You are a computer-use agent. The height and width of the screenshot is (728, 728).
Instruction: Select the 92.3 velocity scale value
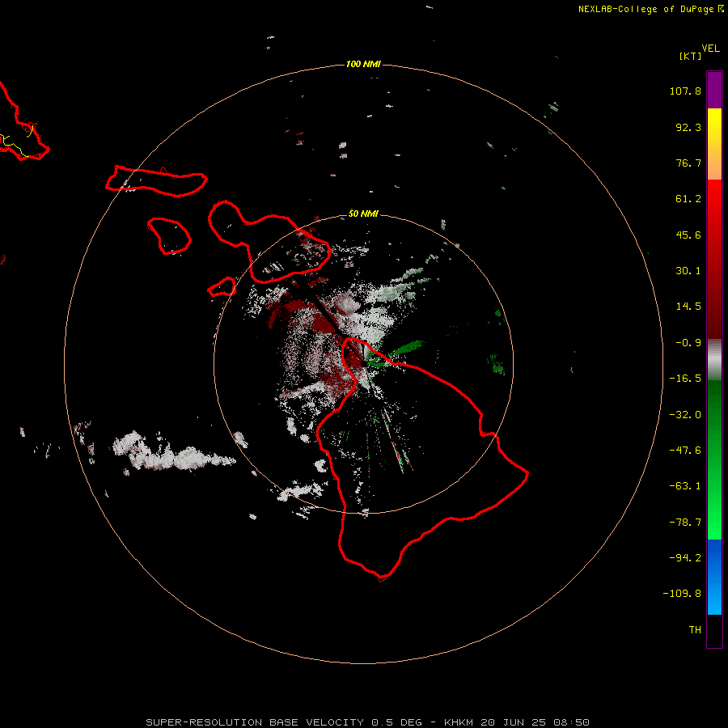click(x=688, y=127)
